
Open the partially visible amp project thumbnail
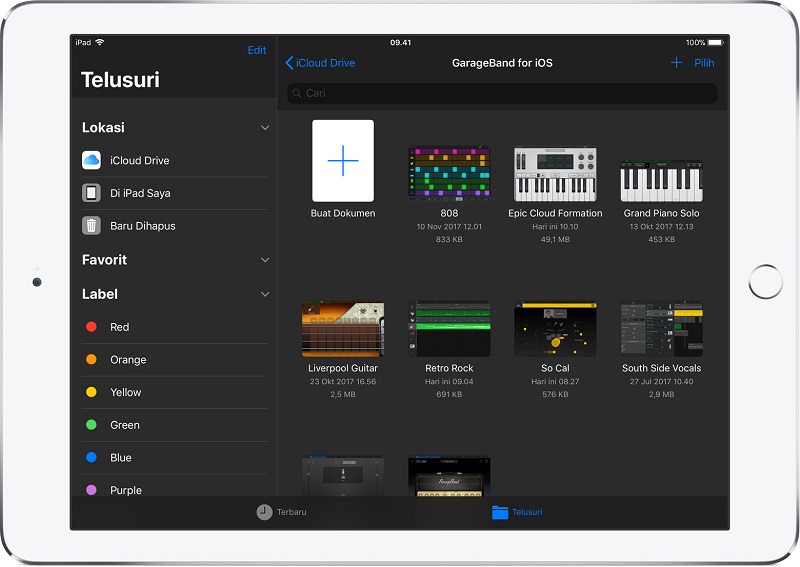449,476
